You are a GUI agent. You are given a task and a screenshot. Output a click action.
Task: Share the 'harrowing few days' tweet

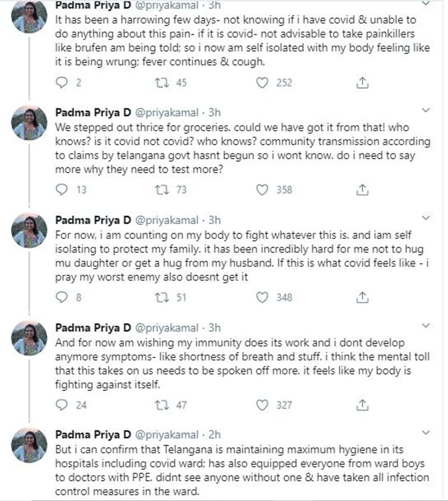(x=362, y=83)
